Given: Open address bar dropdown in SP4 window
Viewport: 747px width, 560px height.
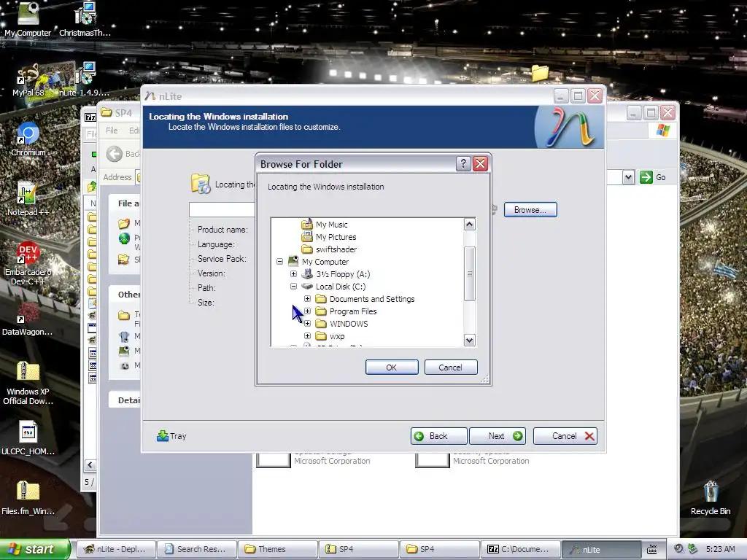Looking at the screenshot, I should tap(628, 177).
